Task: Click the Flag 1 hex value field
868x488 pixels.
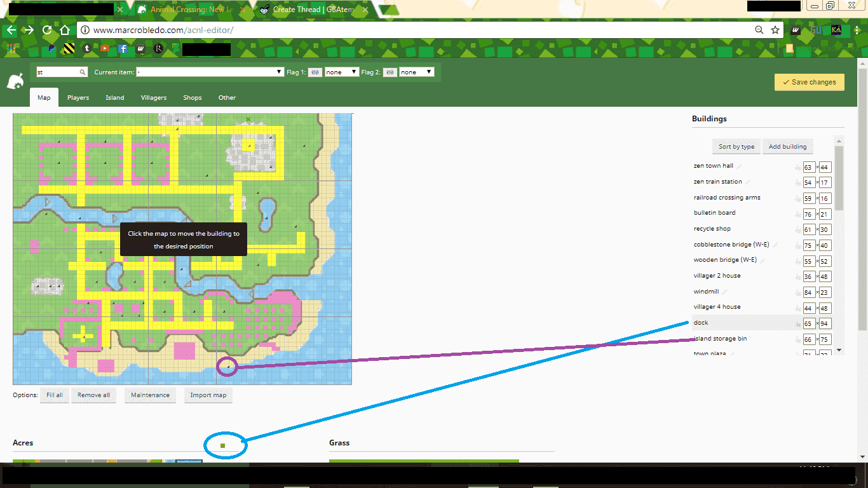Action: pos(315,72)
